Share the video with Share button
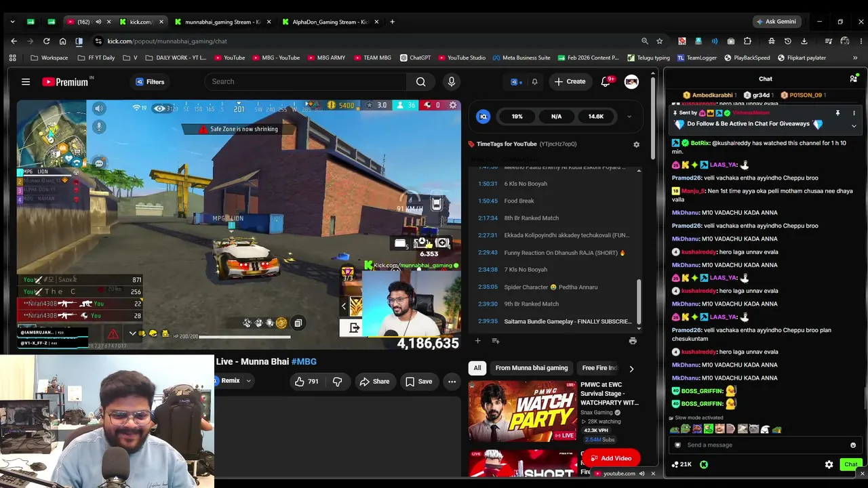The width and height of the screenshot is (868, 488). 374,382
